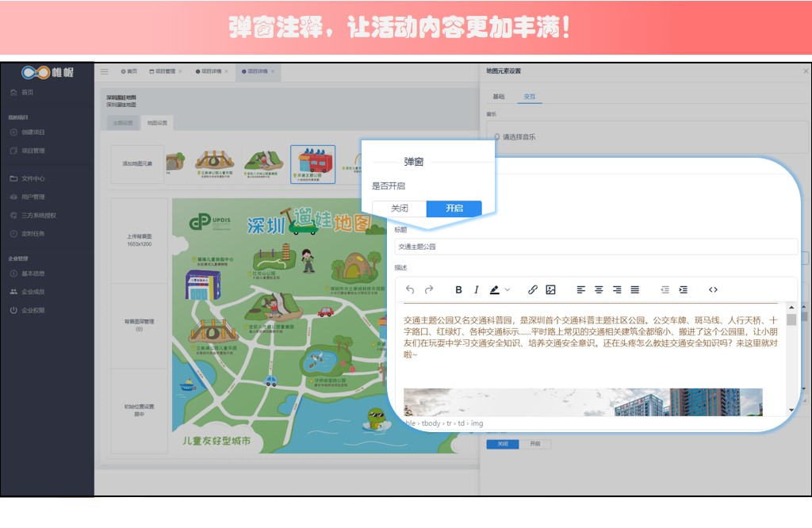Justify text in the editor
812x528 pixels.
coord(635,290)
